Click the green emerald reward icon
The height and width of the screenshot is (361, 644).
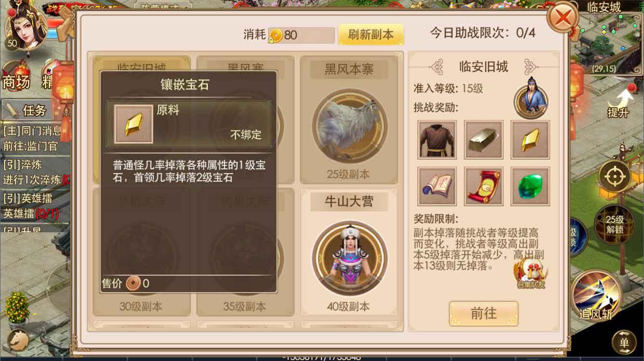pyautogui.click(x=530, y=187)
